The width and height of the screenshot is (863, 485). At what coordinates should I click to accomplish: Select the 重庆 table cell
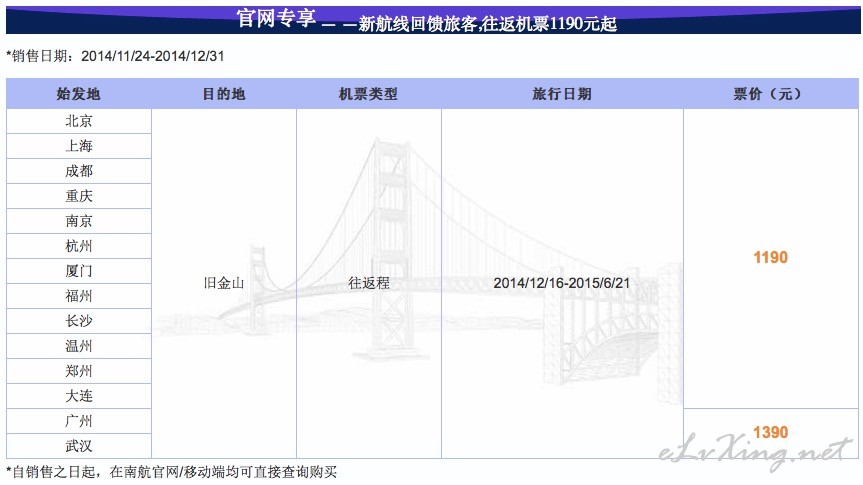click(79, 196)
